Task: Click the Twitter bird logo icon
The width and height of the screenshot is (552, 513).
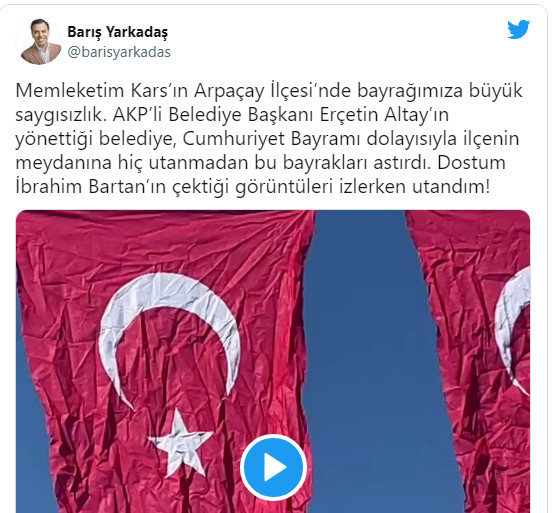Action: (x=519, y=30)
